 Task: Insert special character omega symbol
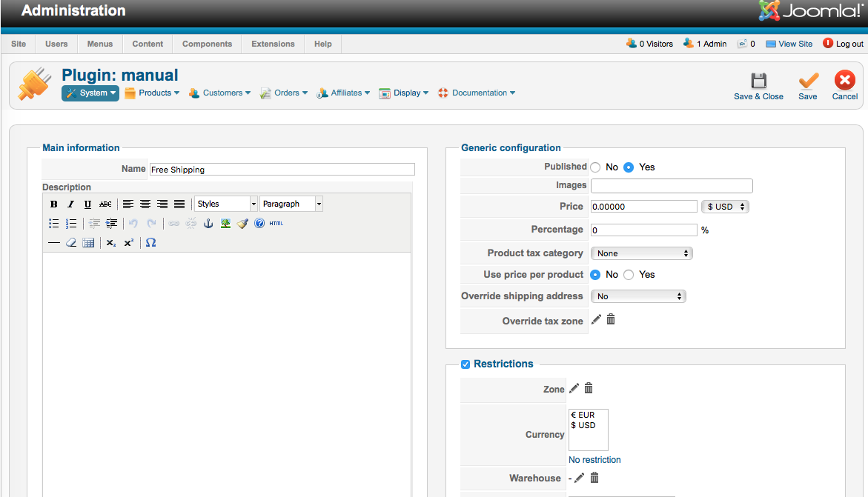pos(150,243)
